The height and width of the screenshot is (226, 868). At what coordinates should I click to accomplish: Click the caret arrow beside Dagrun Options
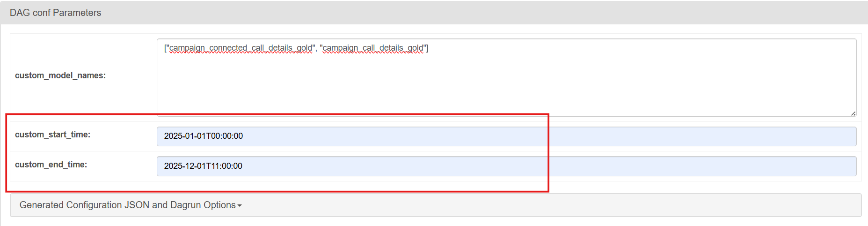click(x=240, y=206)
